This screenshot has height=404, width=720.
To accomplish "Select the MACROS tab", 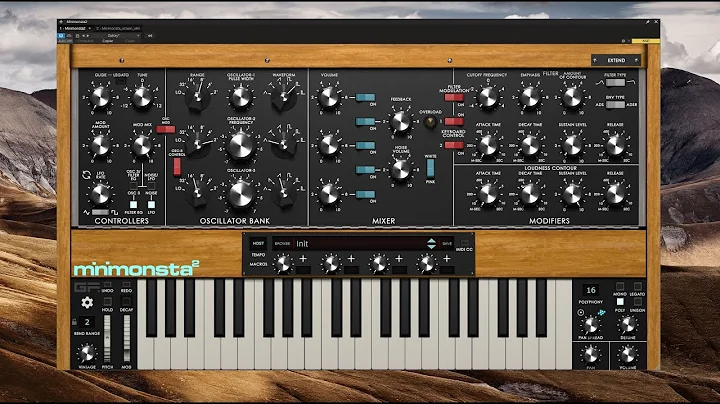I will pyautogui.click(x=259, y=264).
